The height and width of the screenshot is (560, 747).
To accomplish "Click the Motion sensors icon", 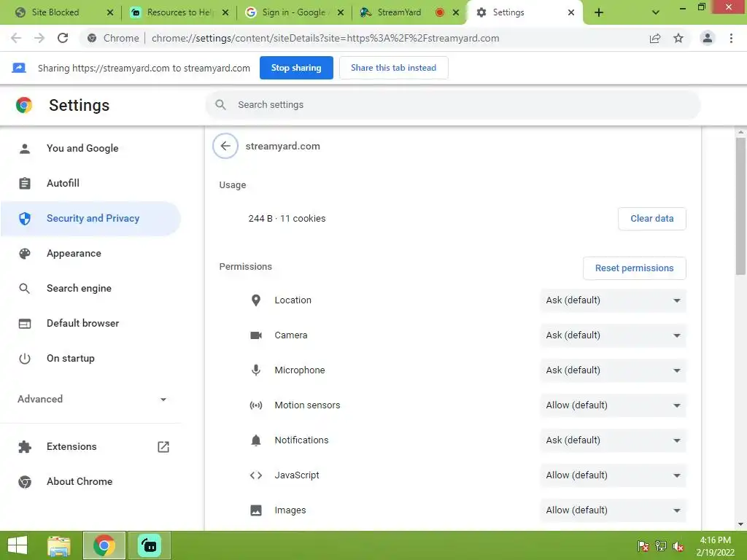I will pos(256,405).
